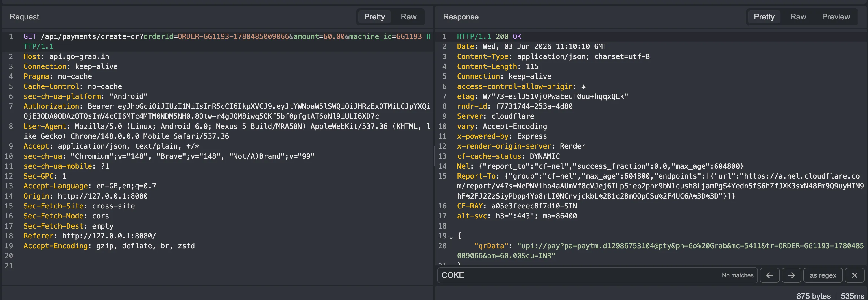Go to next search match arrow

click(x=791, y=275)
